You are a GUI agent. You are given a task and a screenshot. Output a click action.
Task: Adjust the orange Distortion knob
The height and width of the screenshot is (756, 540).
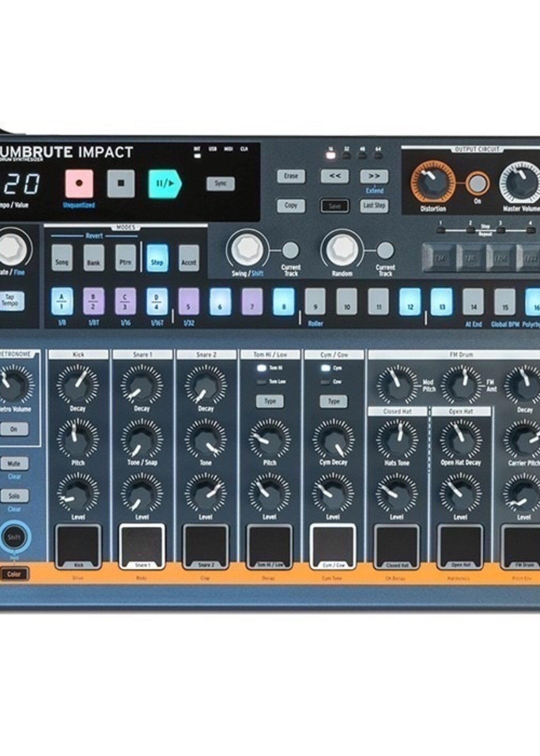point(433,182)
